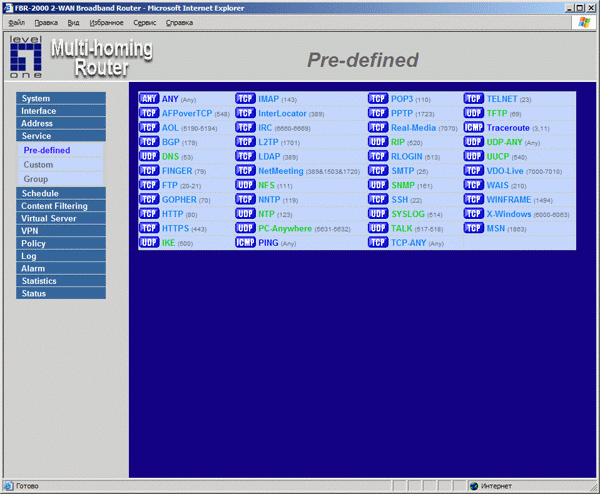600x494 pixels.
Task: Open the Content Filtering section
Action: tap(60, 206)
